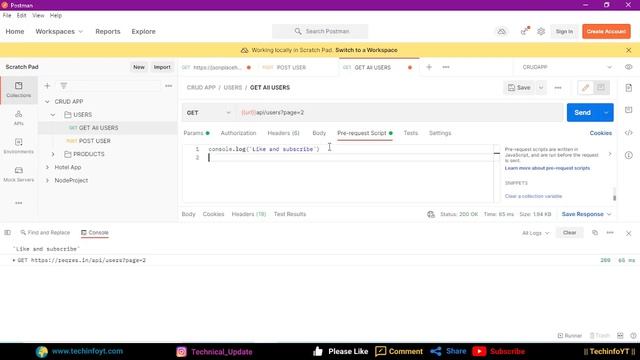
Task: Open the Send button dropdown arrow
Action: [606, 113]
